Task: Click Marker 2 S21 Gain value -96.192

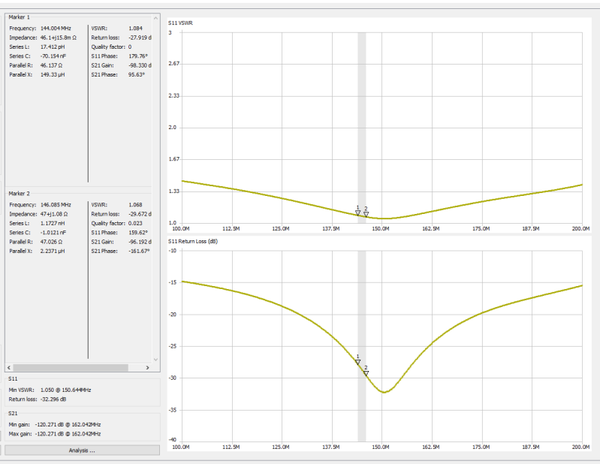Action: pyautogui.click(x=140, y=242)
